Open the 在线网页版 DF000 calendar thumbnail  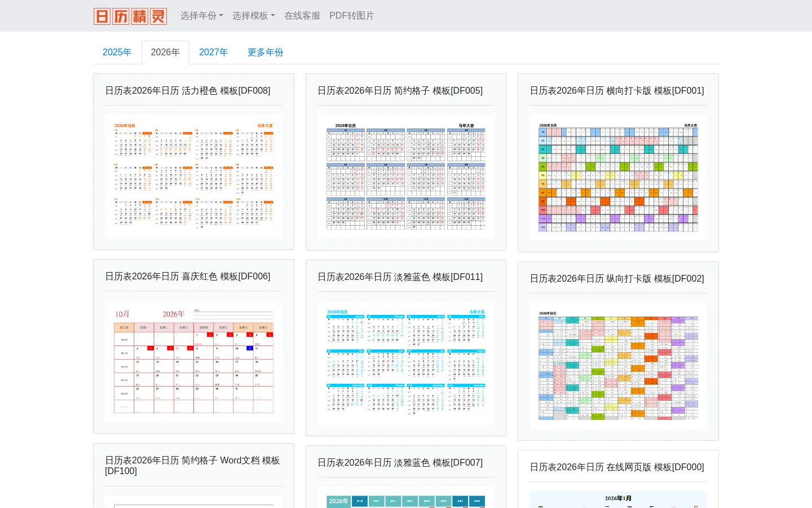click(618, 500)
